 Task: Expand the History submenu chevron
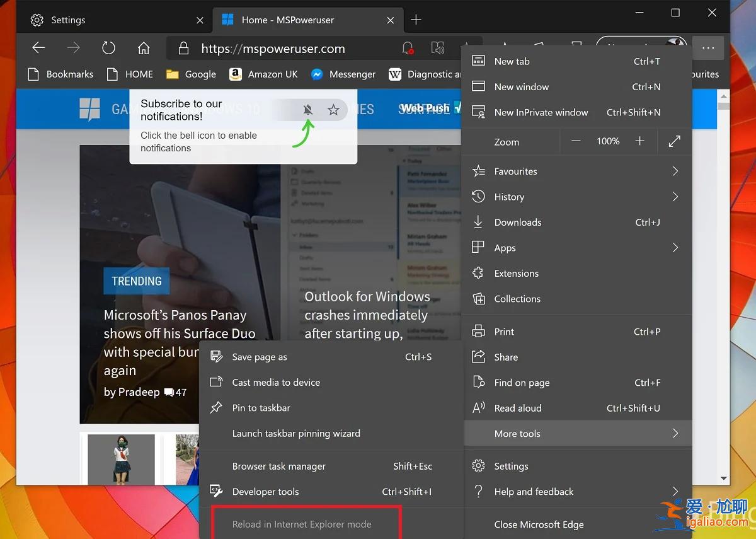(675, 197)
